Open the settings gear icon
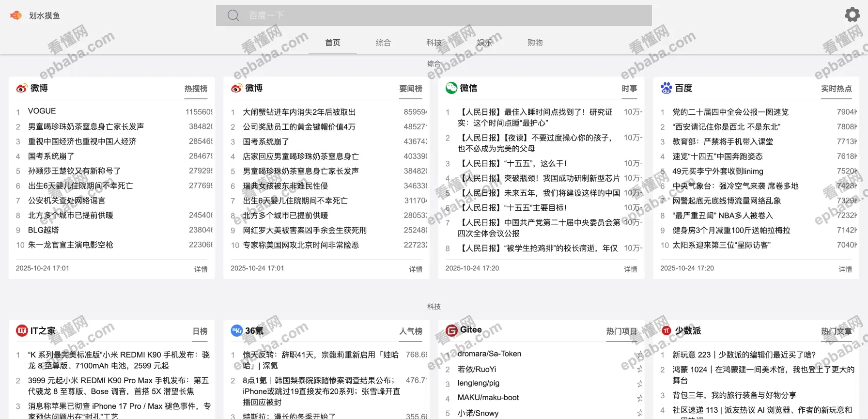This screenshot has height=419, width=868. [x=852, y=15]
